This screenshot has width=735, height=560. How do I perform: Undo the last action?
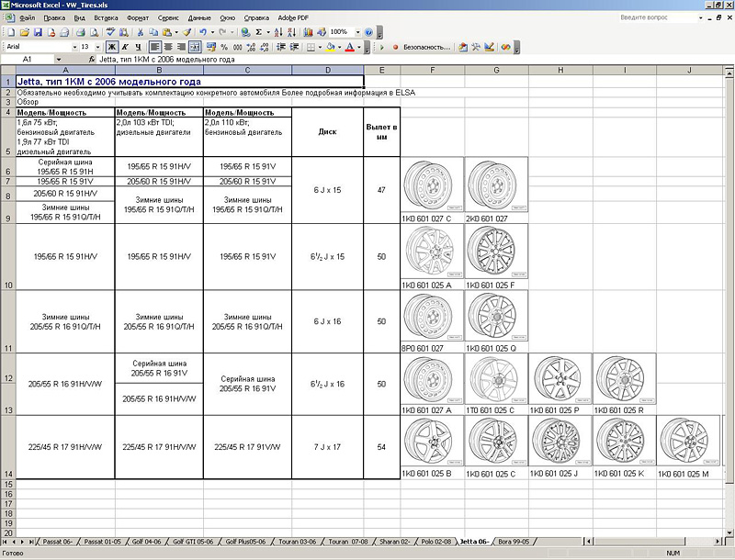(203, 32)
